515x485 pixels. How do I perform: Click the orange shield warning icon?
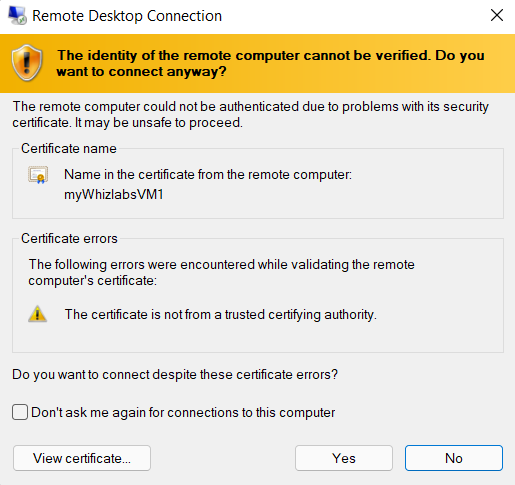click(x=27, y=63)
